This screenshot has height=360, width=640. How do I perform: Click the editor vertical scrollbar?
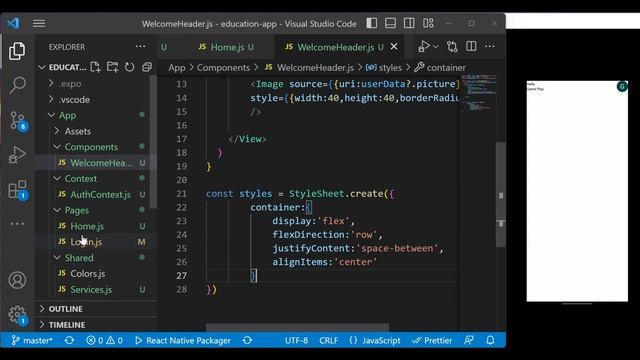tap(500, 195)
